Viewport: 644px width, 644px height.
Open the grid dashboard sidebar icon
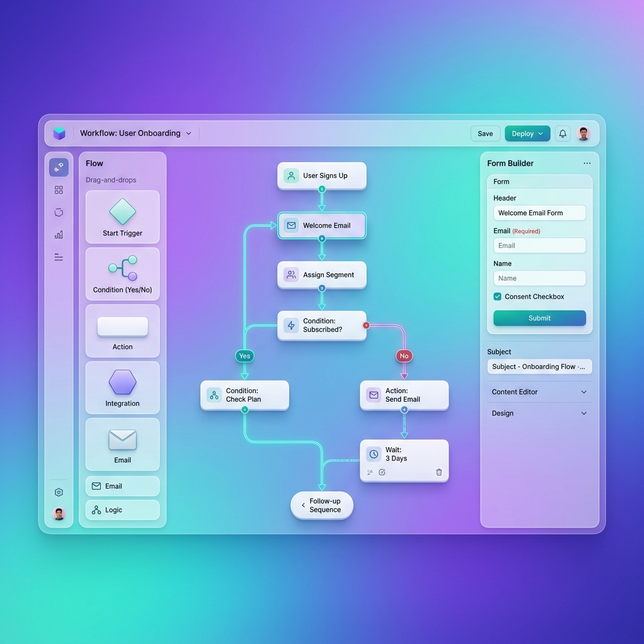pyautogui.click(x=58, y=190)
